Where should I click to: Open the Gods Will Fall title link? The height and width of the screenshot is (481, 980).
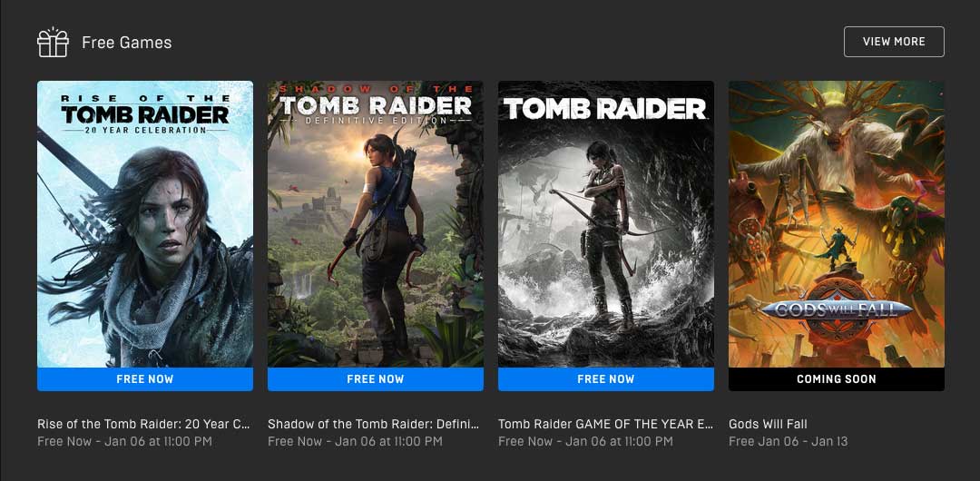pos(769,424)
